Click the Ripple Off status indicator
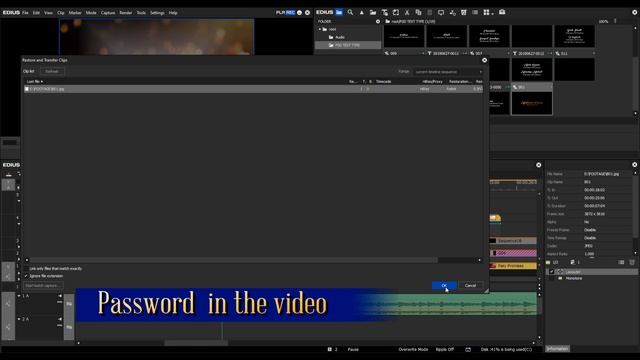The image size is (640, 360). (444, 349)
